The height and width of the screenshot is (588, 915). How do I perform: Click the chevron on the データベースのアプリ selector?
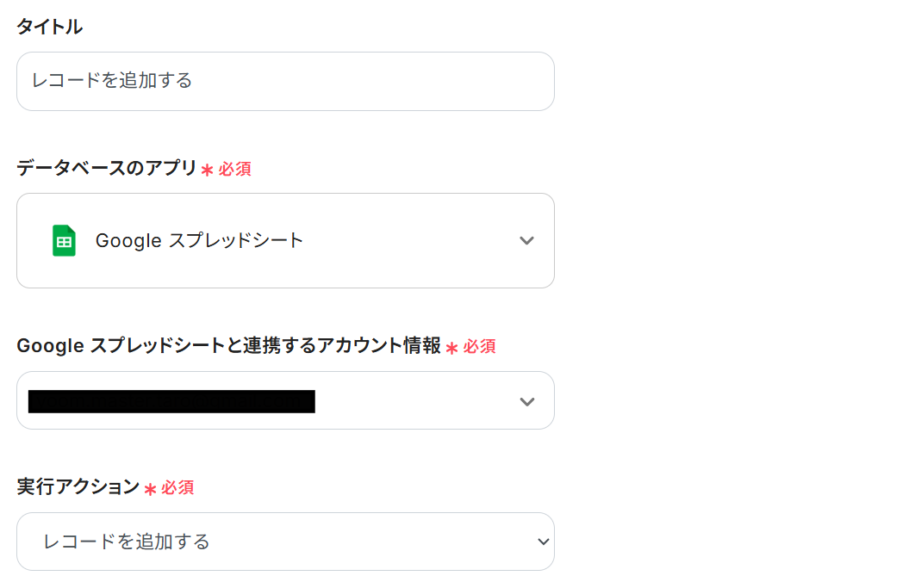[526, 241]
